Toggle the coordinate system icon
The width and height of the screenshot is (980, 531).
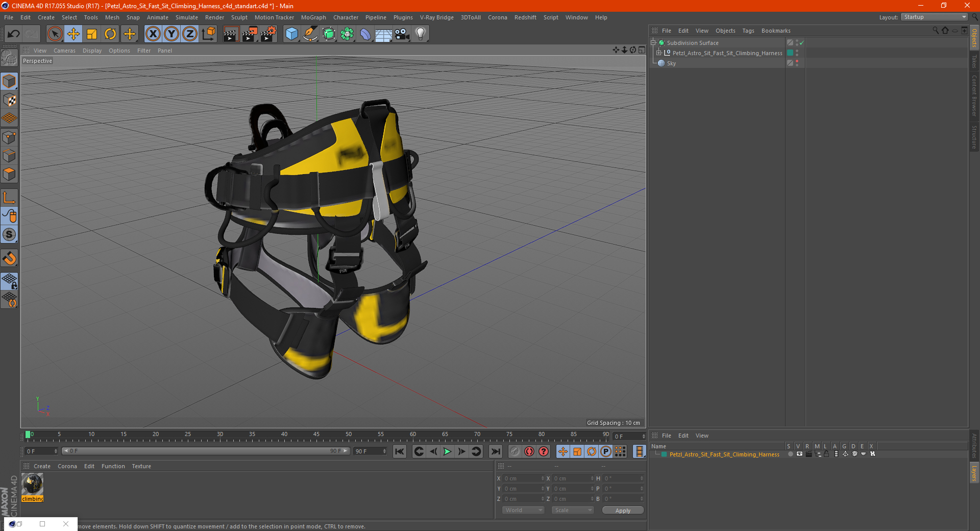click(x=208, y=34)
